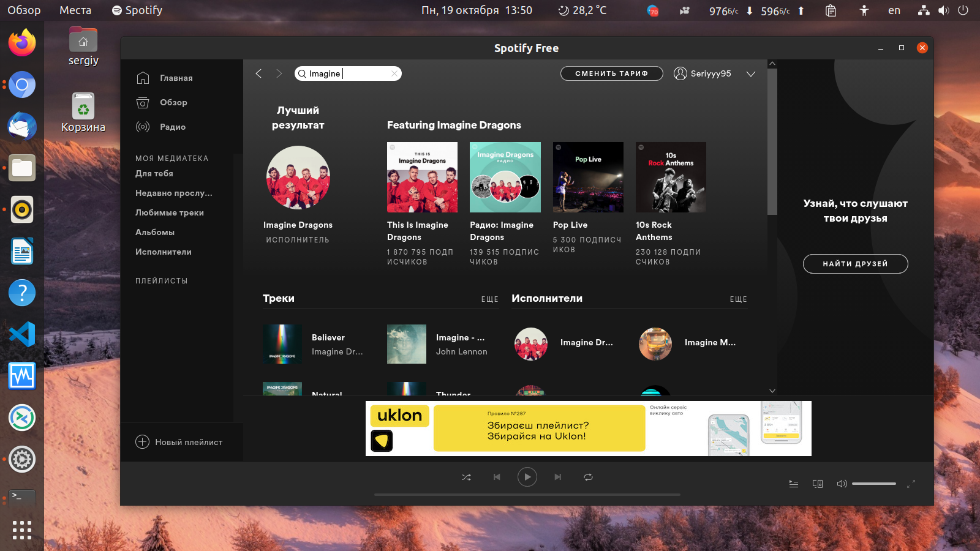Image resolution: width=980 pixels, height=551 pixels.
Task: Open the Rhythmbox icon in the dock
Action: [22, 209]
